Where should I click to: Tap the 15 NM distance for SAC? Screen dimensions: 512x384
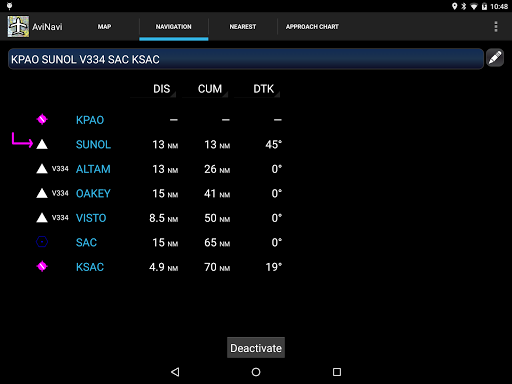165,242
